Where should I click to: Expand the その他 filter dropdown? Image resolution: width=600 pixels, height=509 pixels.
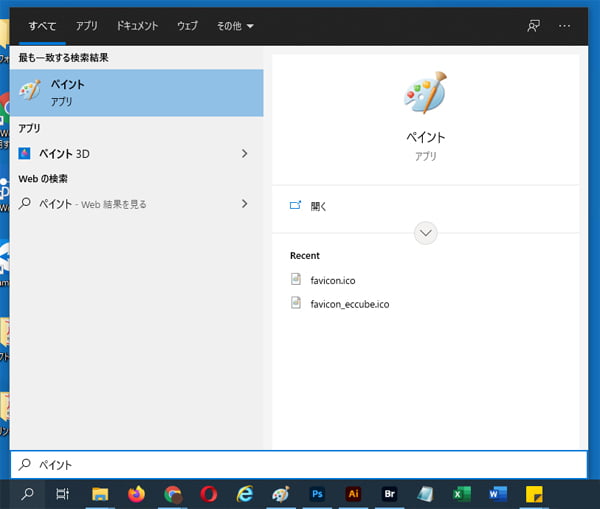coord(235,25)
